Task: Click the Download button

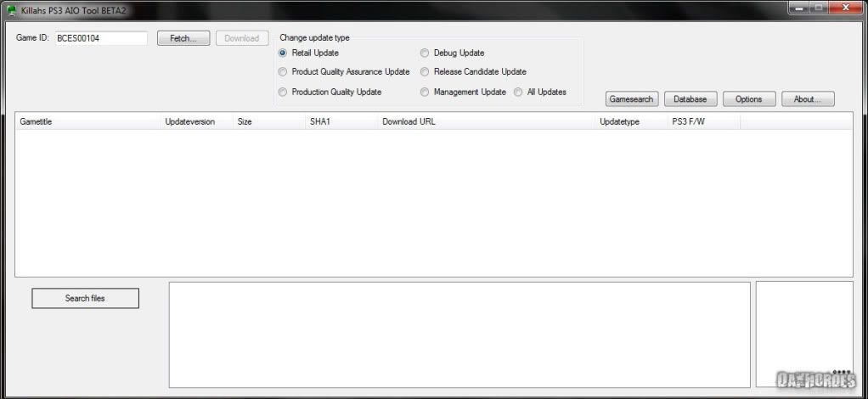Action: 242,38
